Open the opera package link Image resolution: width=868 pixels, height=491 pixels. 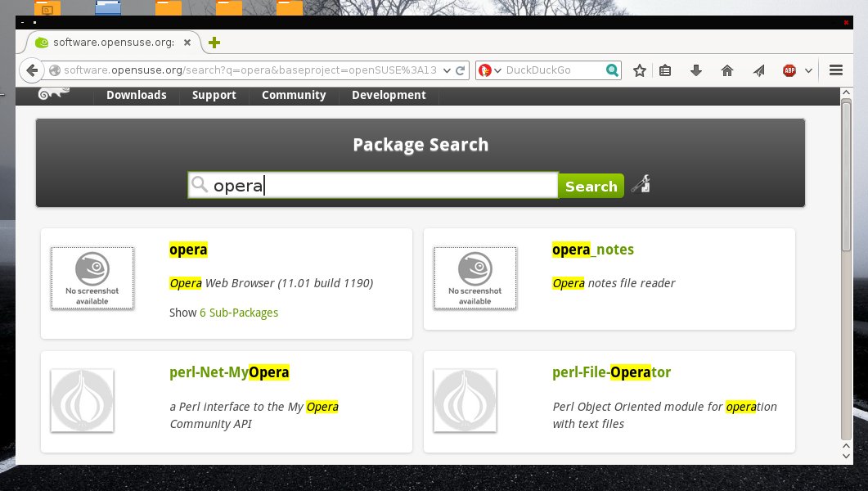click(188, 250)
